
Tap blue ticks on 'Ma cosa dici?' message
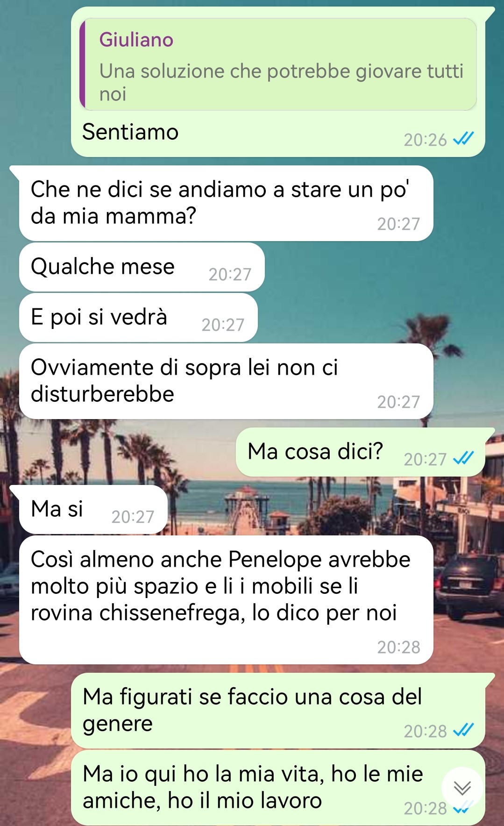463,458
